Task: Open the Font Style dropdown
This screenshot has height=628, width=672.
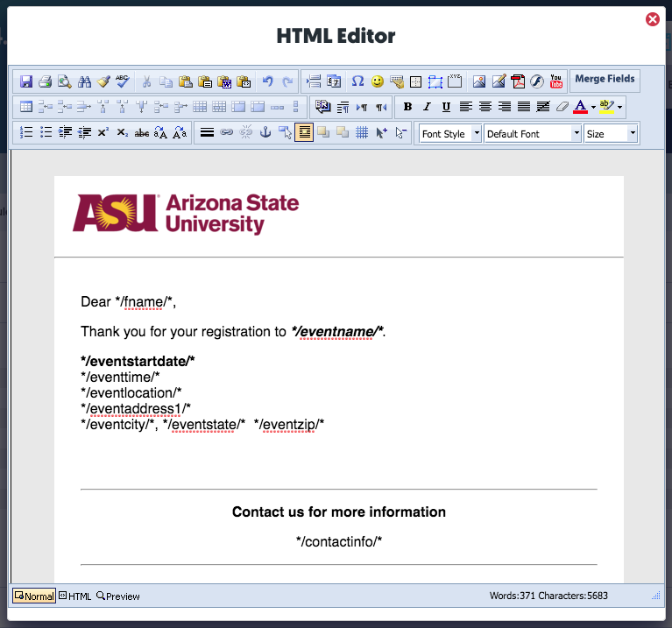Action: (449, 134)
